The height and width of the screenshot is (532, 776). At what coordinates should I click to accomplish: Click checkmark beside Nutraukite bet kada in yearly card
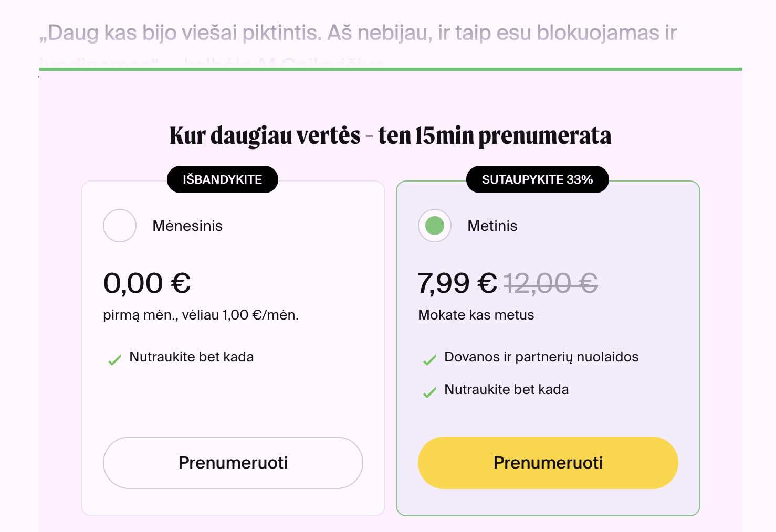[429, 392]
